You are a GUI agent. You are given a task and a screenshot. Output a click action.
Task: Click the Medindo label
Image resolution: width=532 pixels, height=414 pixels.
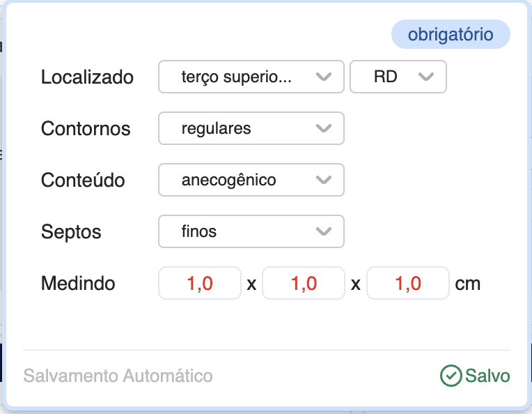tap(78, 284)
